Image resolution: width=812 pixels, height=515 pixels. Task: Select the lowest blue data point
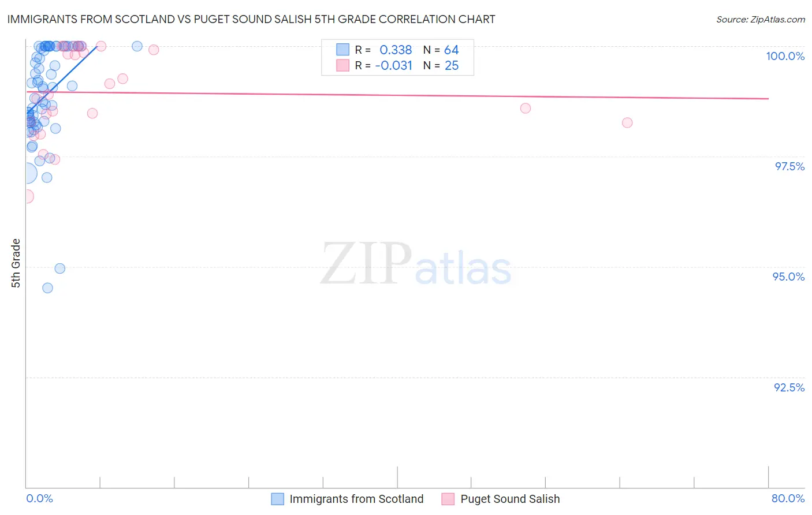pyautogui.click(x=48, y=288)
